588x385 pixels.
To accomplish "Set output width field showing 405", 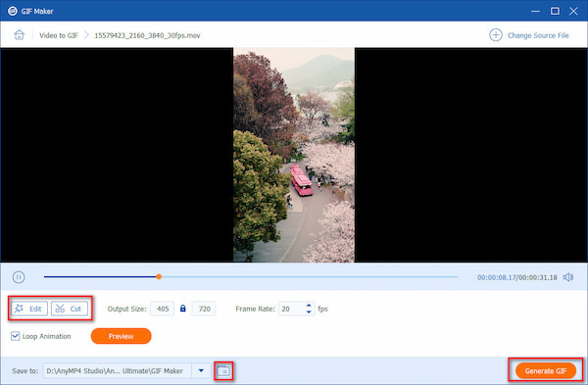I will tap(163, 309).
